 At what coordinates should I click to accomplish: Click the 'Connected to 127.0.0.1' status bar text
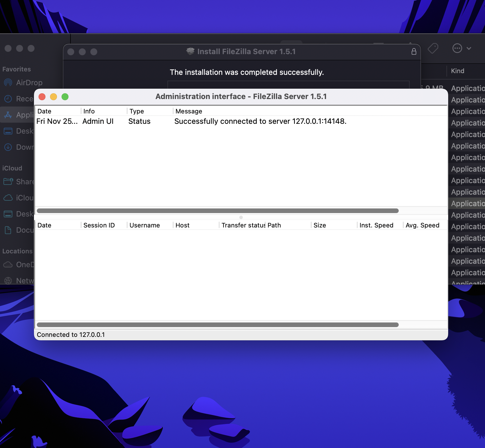[x=71, y=335]
